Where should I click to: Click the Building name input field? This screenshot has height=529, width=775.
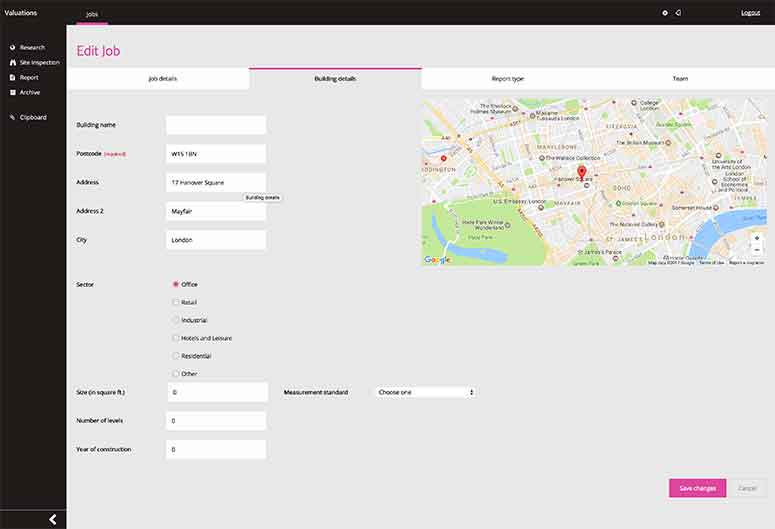(216, 125)
